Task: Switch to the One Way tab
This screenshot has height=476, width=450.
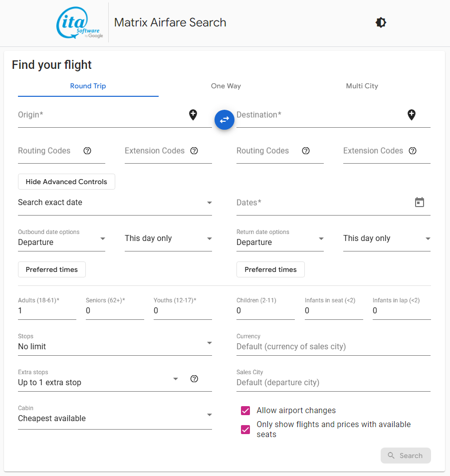Action: [226, 86]
